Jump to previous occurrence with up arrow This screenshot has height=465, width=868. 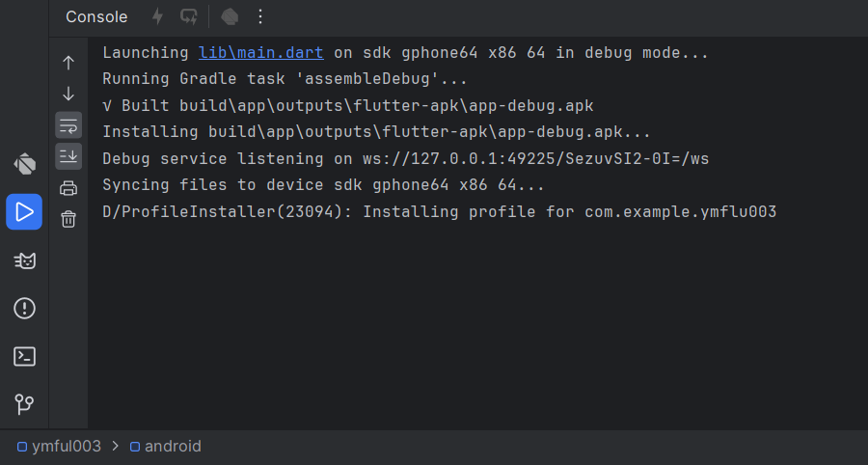pos(68,63)
